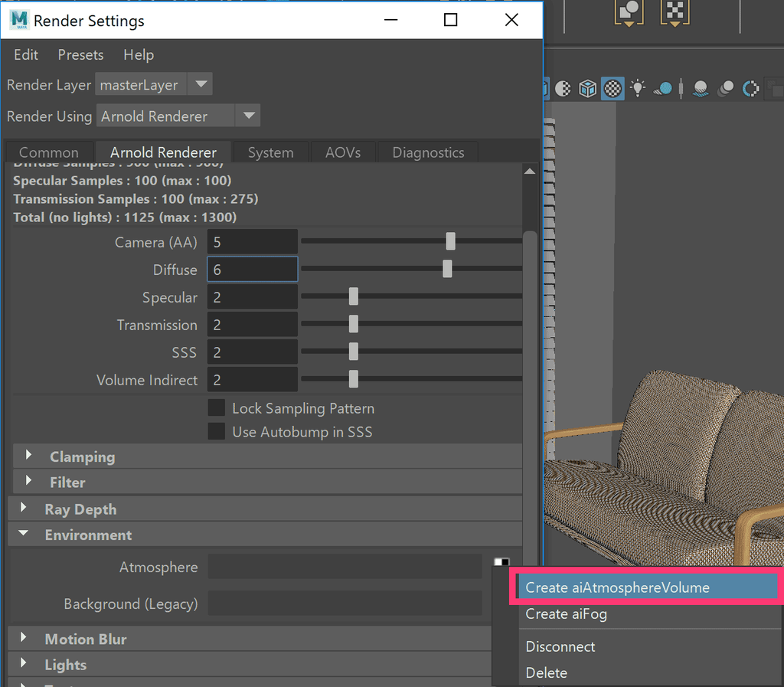Toggle viewport shadows icon
The image size is (784, 687).
[664, 89]
